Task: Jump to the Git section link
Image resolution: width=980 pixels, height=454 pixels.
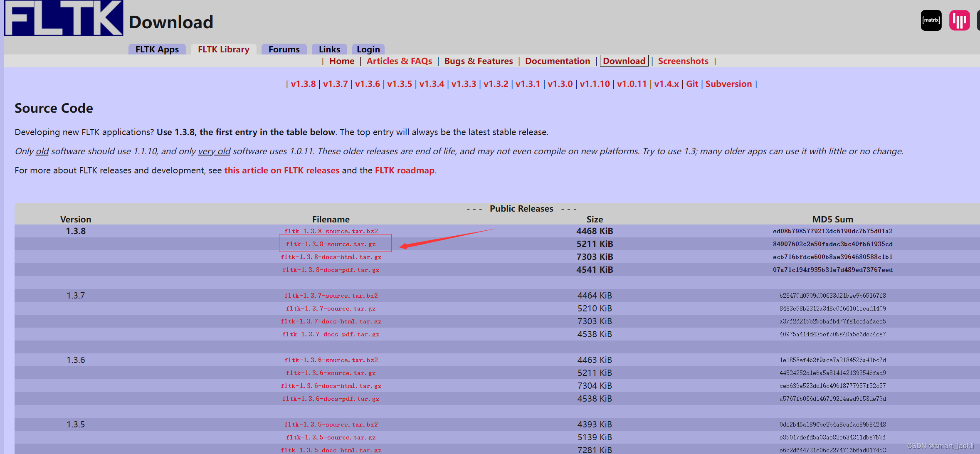Action: [x=692, y=84]
